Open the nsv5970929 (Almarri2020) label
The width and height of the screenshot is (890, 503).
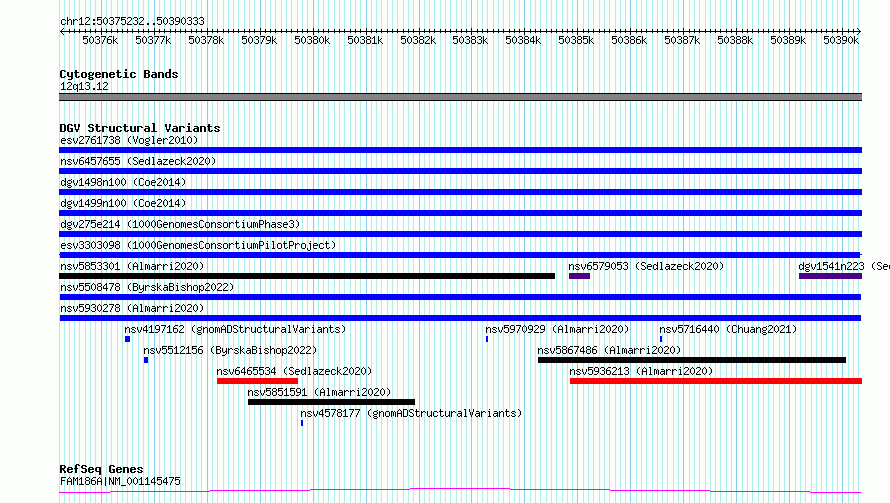557,329
